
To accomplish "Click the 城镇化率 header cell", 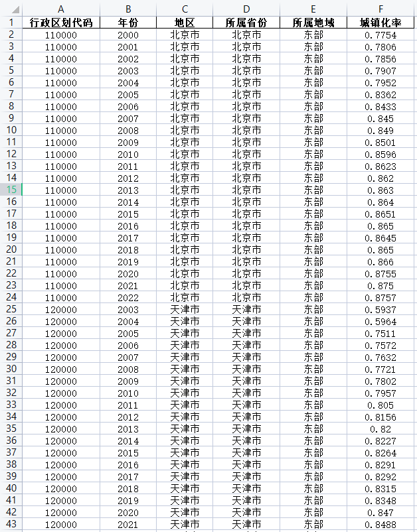I will 380,23.
